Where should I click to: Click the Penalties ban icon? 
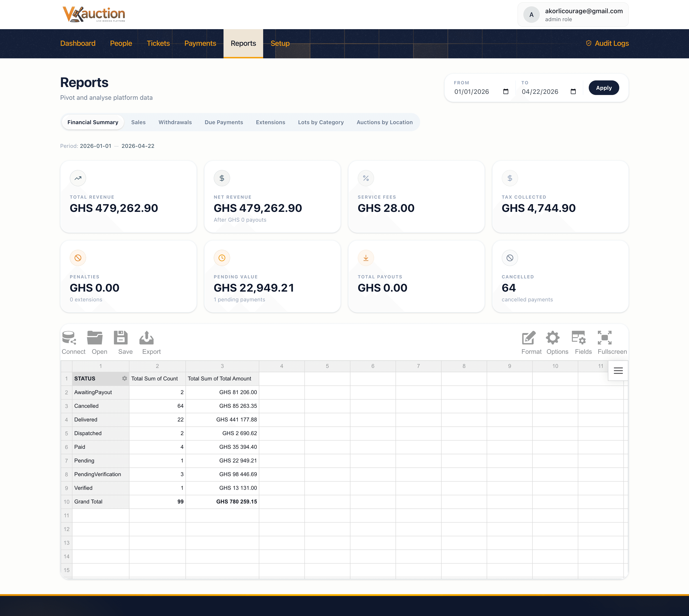[78, 258]
